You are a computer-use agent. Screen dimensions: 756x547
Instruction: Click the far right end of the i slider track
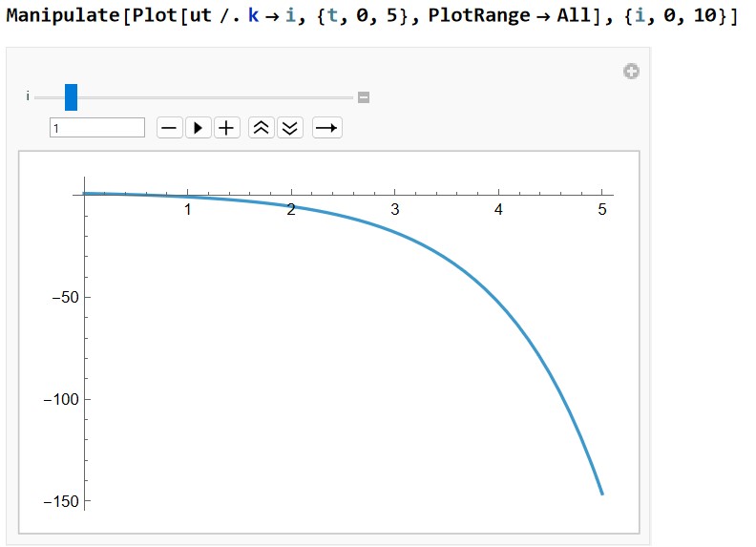pos(350,97)
